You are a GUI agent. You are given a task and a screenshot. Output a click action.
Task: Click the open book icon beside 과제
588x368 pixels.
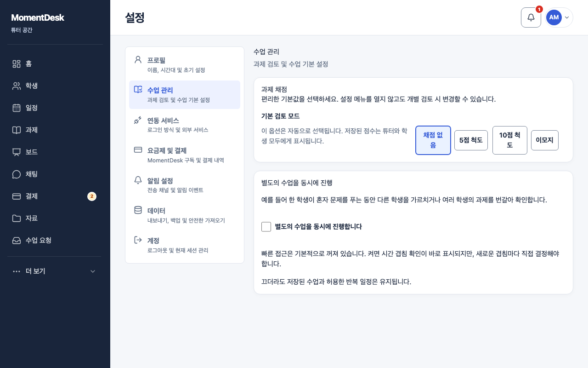(x=17, y=130)
